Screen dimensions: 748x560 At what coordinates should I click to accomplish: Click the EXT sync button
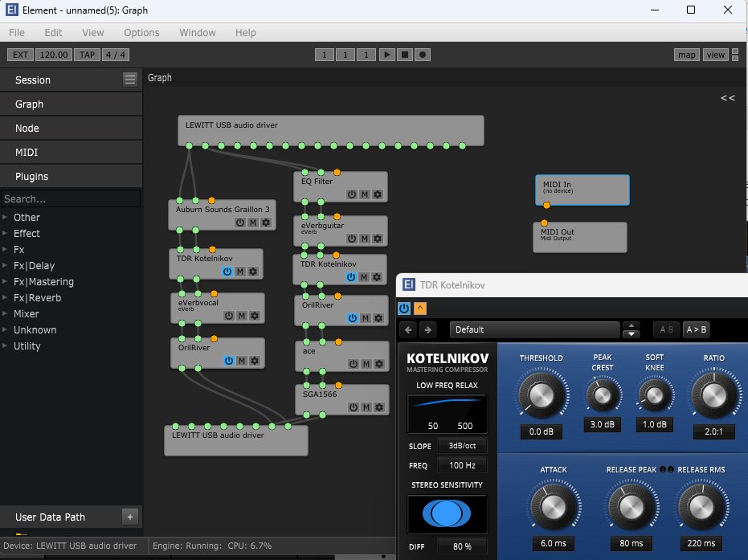(21, 55)
